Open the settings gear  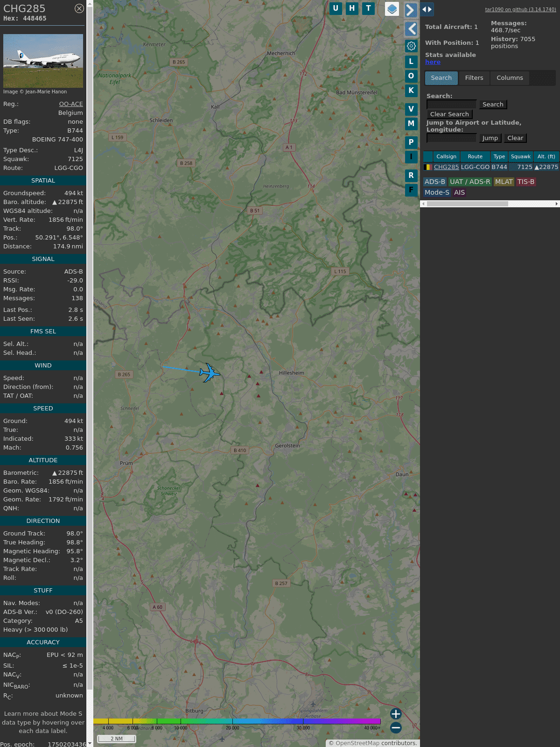point(411,46)
